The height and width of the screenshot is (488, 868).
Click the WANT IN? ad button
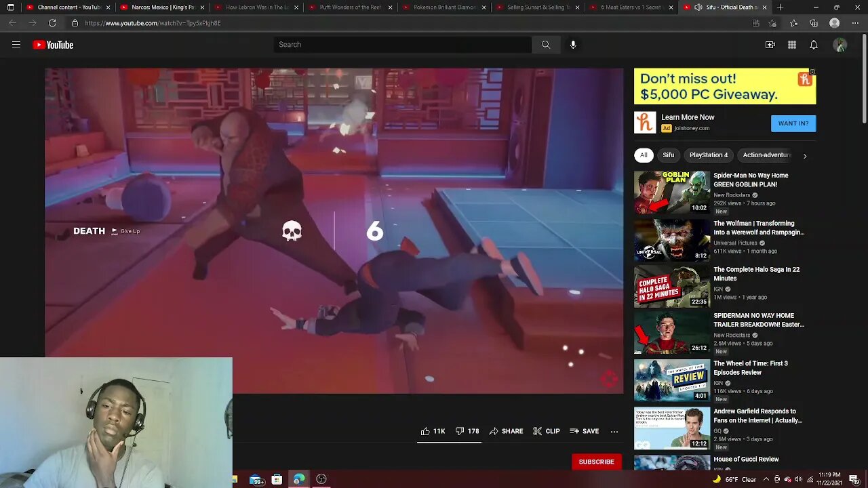click(x=793, y=123)
